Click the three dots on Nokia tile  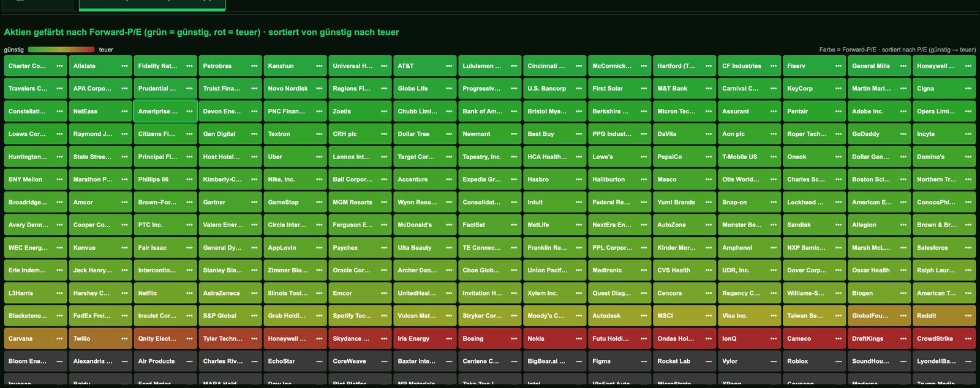click(x=579, y=338)
